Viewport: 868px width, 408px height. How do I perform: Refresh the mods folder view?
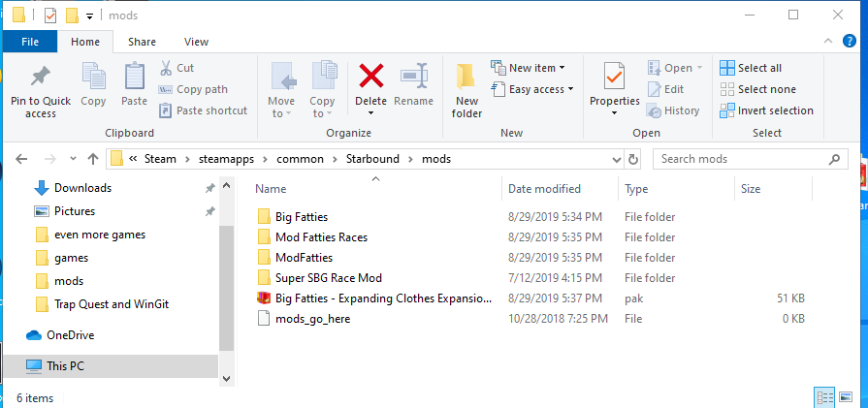click(x=633, y=159)
